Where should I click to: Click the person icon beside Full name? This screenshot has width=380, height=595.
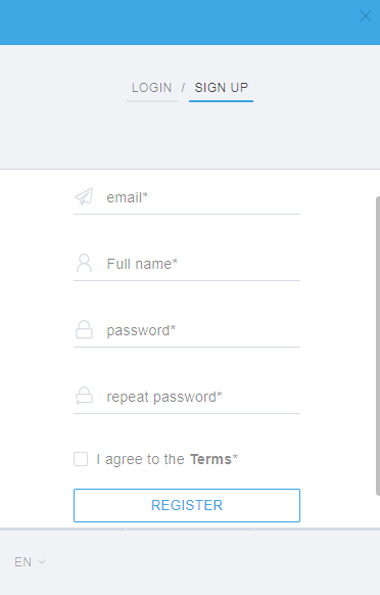(84, 263)
